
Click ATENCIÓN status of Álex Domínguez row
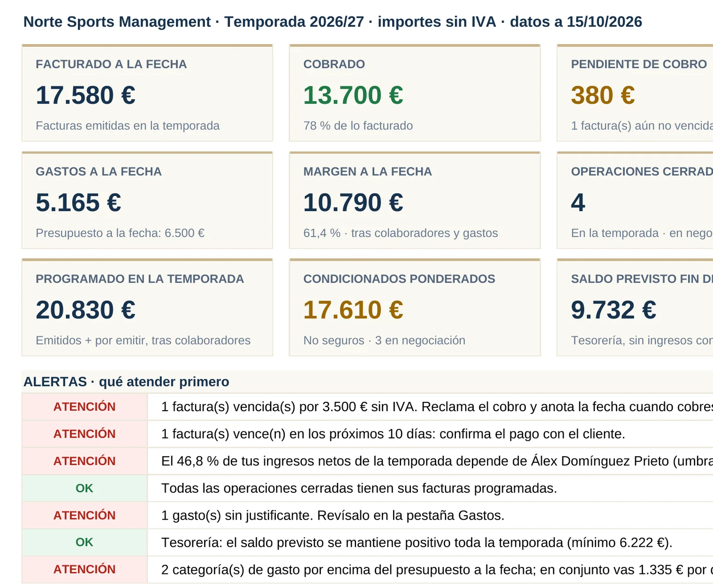tap(84, 461)
